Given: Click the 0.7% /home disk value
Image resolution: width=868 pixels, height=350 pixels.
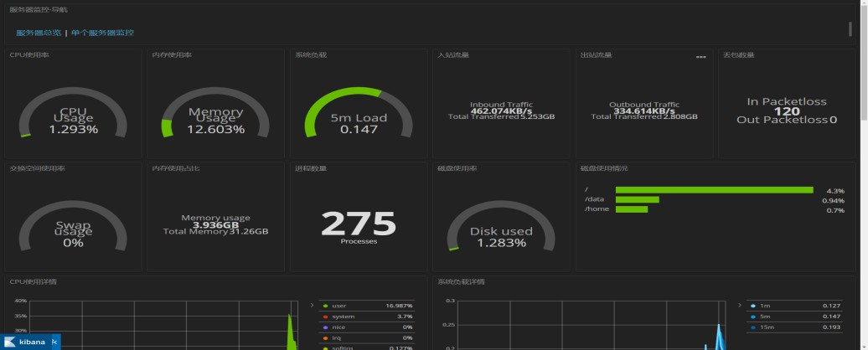Looking at the screenshot, I should click(x=835, y=211).
